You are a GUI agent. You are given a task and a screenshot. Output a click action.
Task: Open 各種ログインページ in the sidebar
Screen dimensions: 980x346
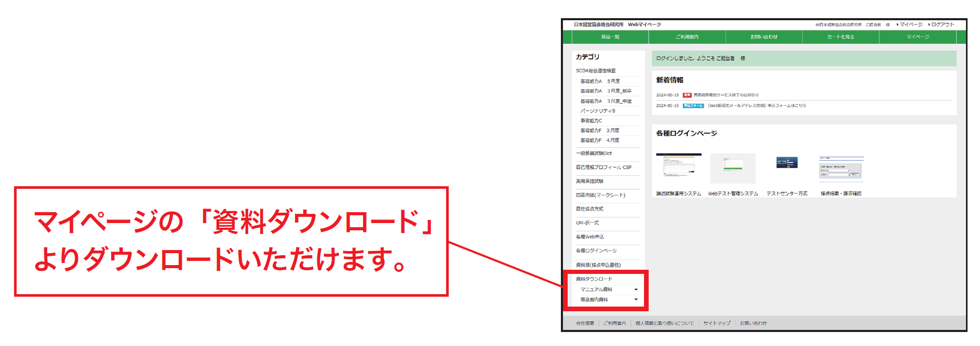coord(596,251)
